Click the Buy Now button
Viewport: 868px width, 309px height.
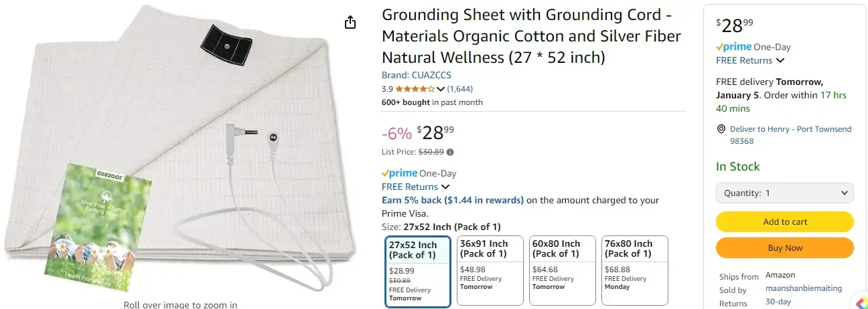coord(784,247)
